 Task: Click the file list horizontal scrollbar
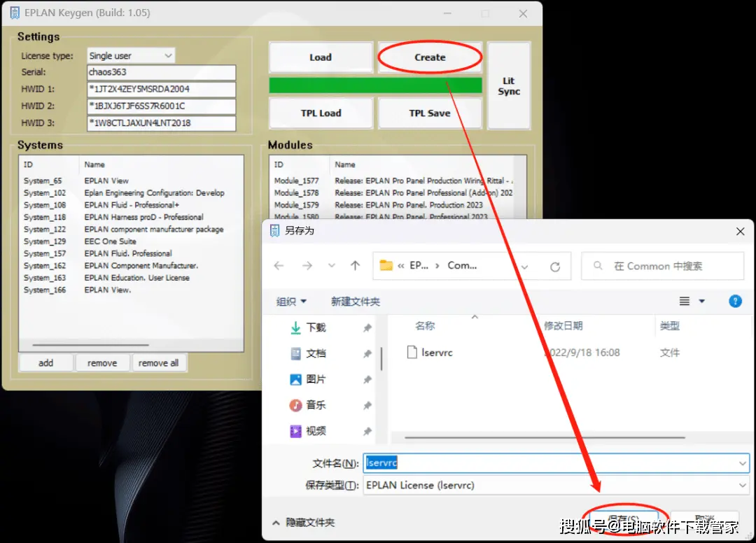point(545,437)
